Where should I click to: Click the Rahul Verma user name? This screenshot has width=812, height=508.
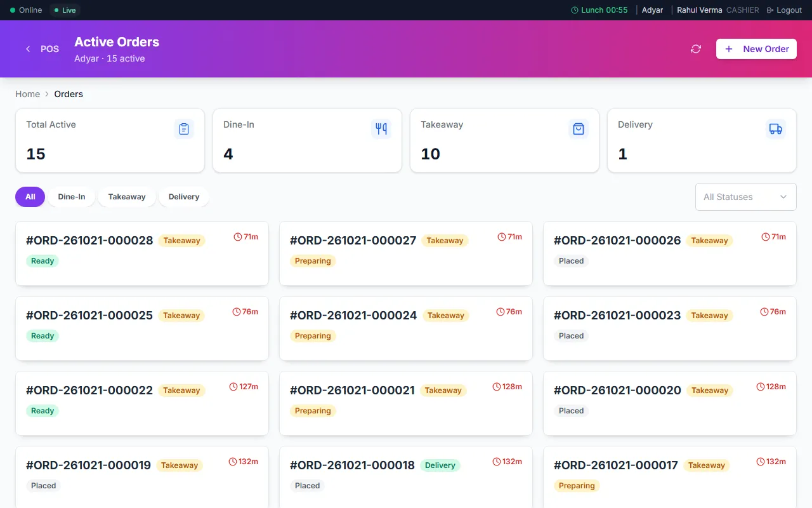[699, 10]
